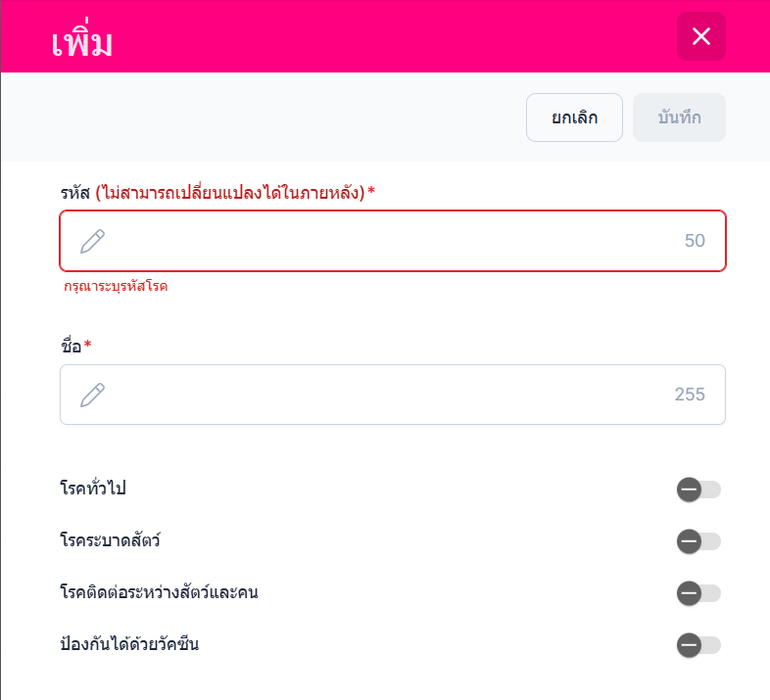This screenshot has width=770, height=700.
Task: Click the 50 character limit counter
Action: pos(695,241)
